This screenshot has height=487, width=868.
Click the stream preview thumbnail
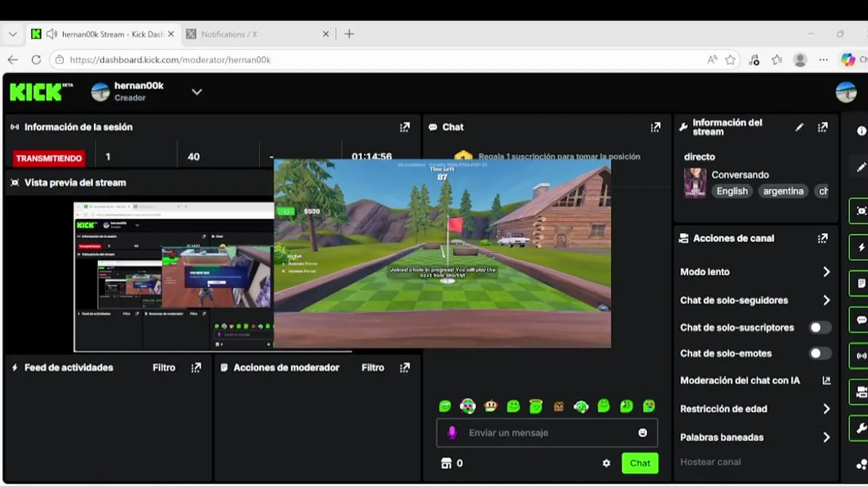pyautogui.click(x=173, y=277)
